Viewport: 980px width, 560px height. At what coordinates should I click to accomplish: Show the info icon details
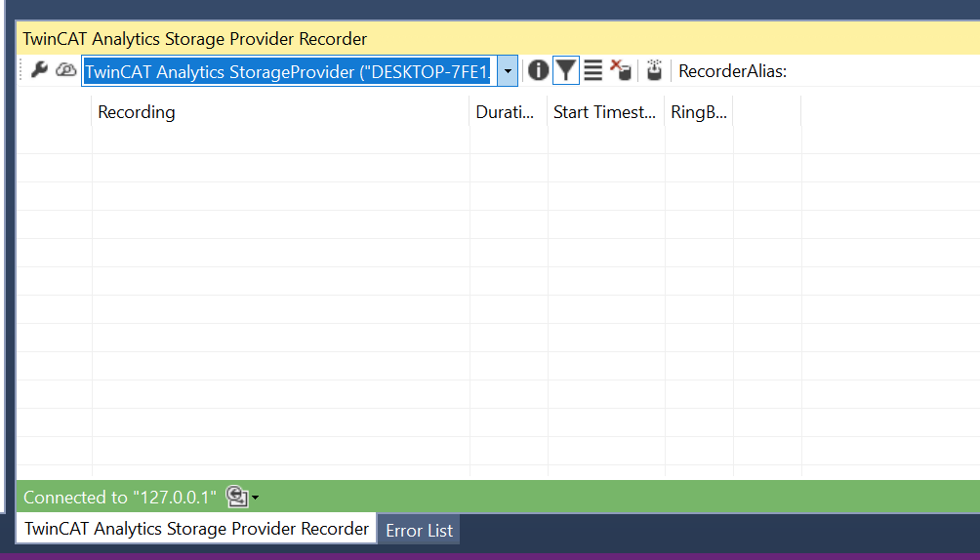point(538,70)
